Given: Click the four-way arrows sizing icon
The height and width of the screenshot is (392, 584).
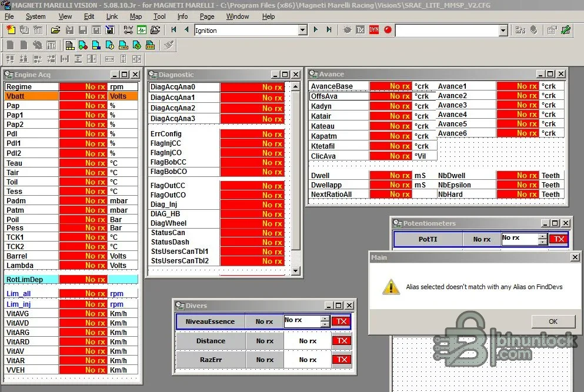Looking at the screenshot, I should (136, 59).
